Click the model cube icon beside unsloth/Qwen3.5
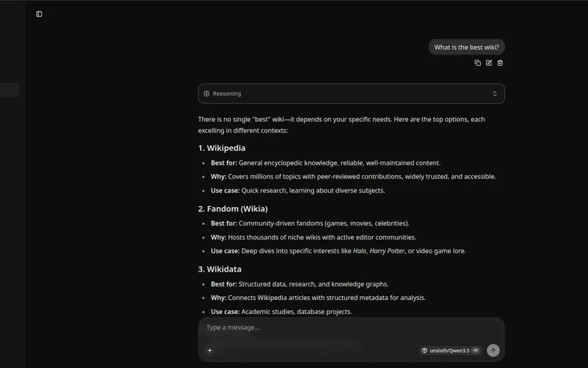 point(424,350)
